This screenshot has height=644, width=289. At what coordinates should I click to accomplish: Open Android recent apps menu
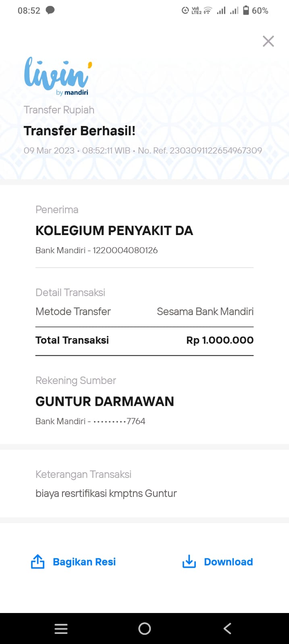(x=61, y=629)
